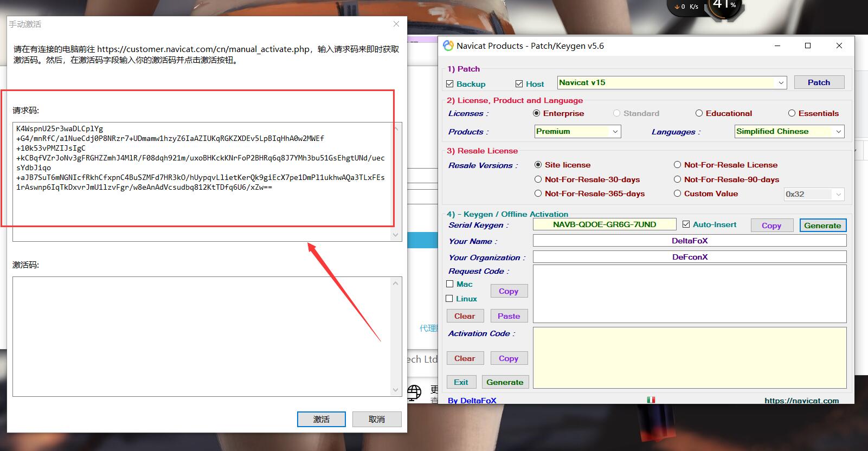The image size is (868, 451).
Task: Click the 激活 button
Action: click(x=322, y=419)
